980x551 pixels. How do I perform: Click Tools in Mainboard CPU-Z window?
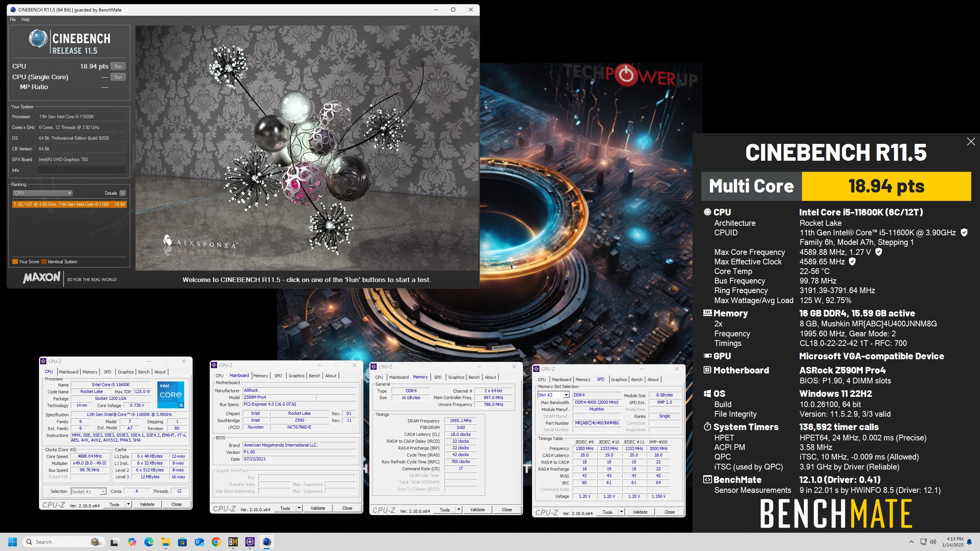tap(285, 508)
